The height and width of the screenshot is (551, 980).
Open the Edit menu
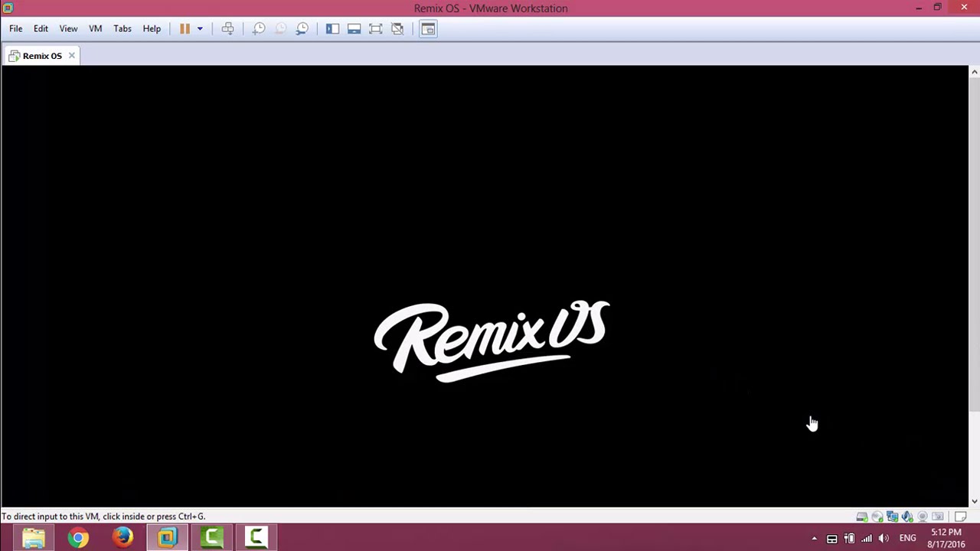pyautogui.click(x=41, y=28)
